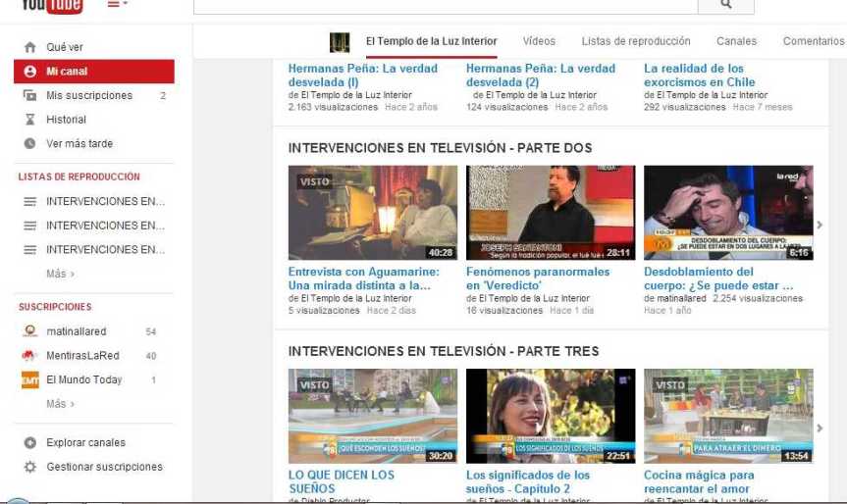Click the Historial hourglass icon
847x504 pixels.
tap(30, 120)
